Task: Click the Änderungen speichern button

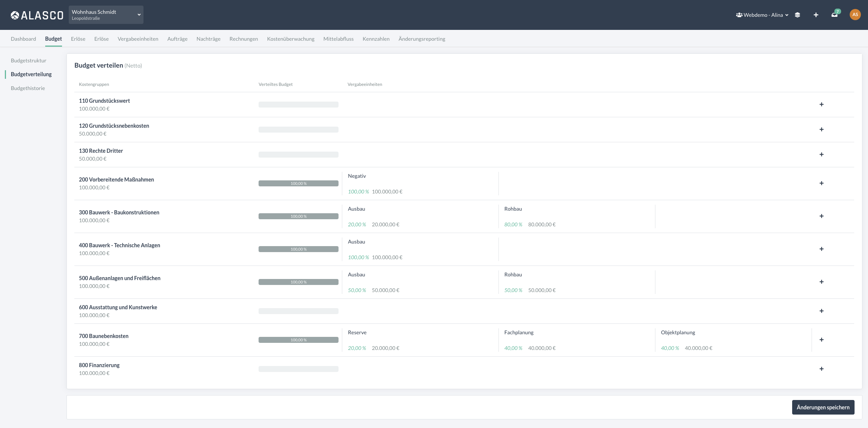Action: coord(823,407)
